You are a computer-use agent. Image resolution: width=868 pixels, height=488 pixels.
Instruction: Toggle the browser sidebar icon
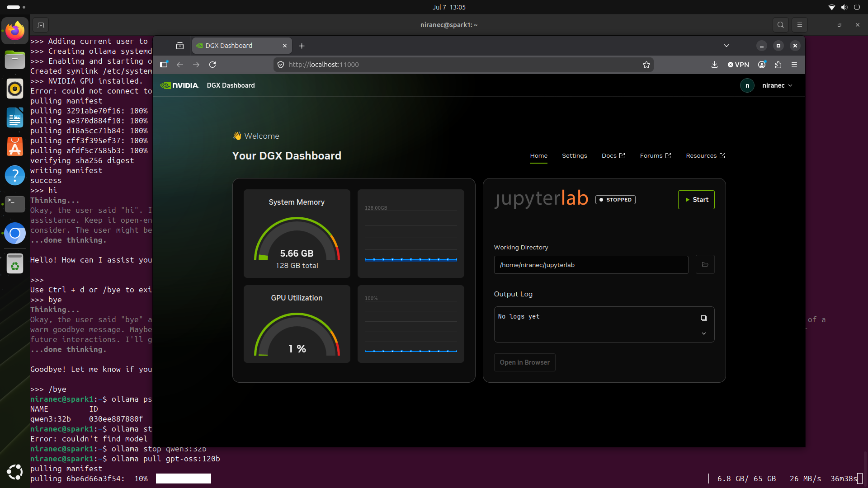point(164,65)
